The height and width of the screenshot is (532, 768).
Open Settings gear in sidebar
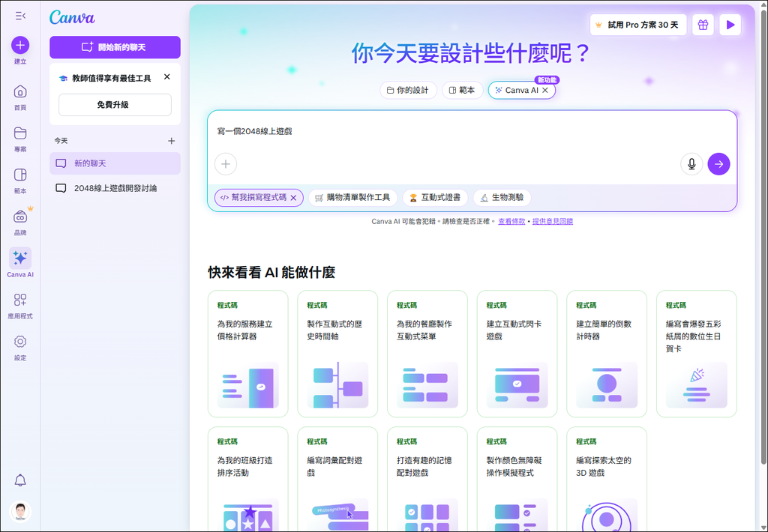pyautogui.click(x=20, y=348)
